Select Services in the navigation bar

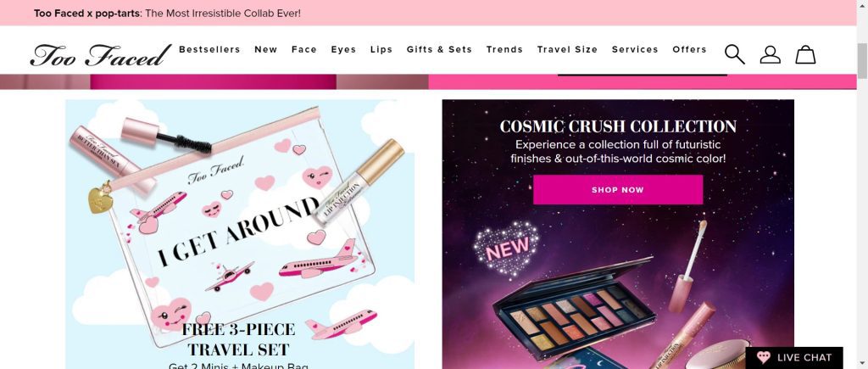[635, 49]
